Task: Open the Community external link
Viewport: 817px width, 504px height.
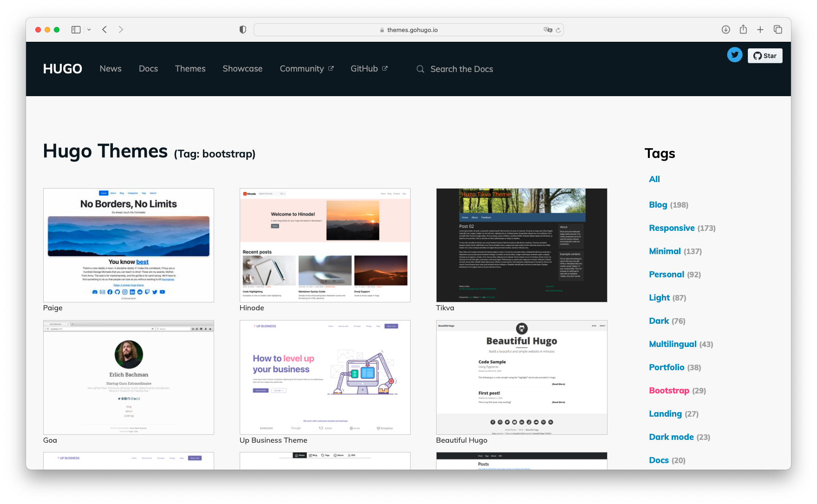Action: click(307, 69)
